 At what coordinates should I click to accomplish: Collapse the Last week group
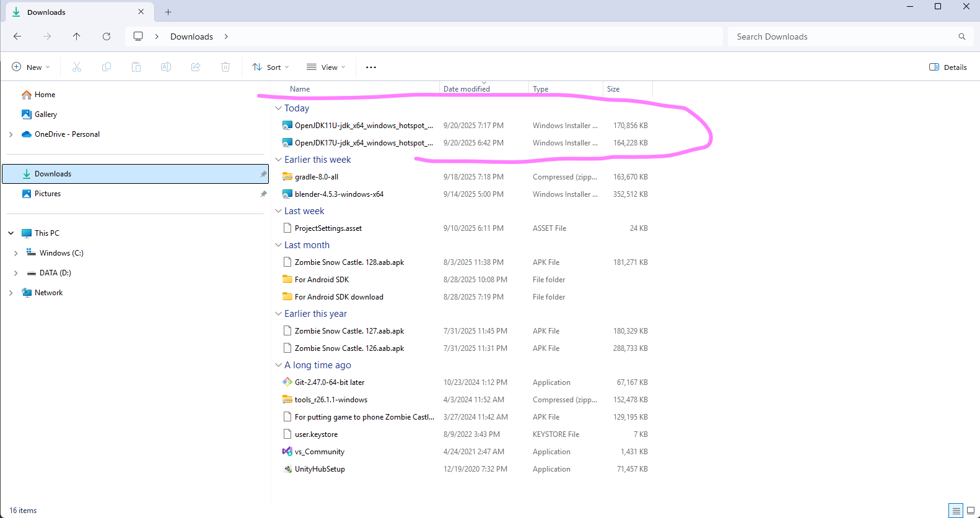(x=278, y=211)
